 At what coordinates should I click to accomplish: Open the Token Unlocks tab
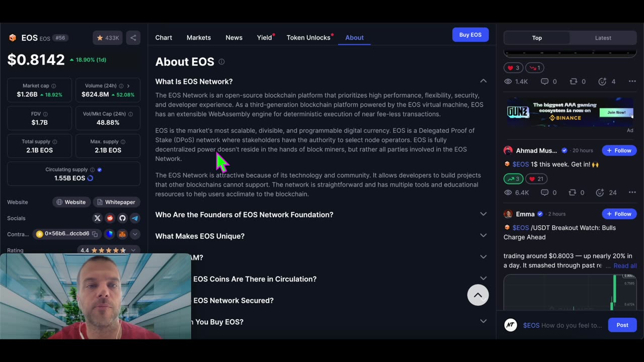pyautogui.click(x=308, y=38)
